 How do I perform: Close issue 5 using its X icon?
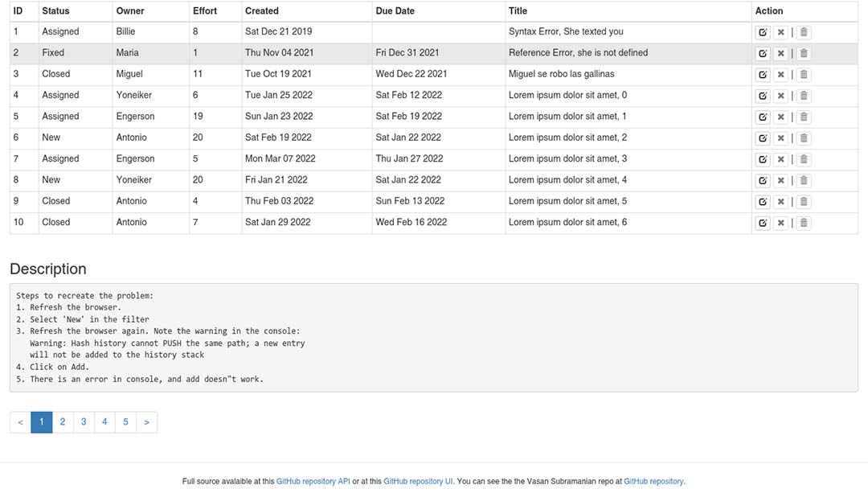coord(780,117)
